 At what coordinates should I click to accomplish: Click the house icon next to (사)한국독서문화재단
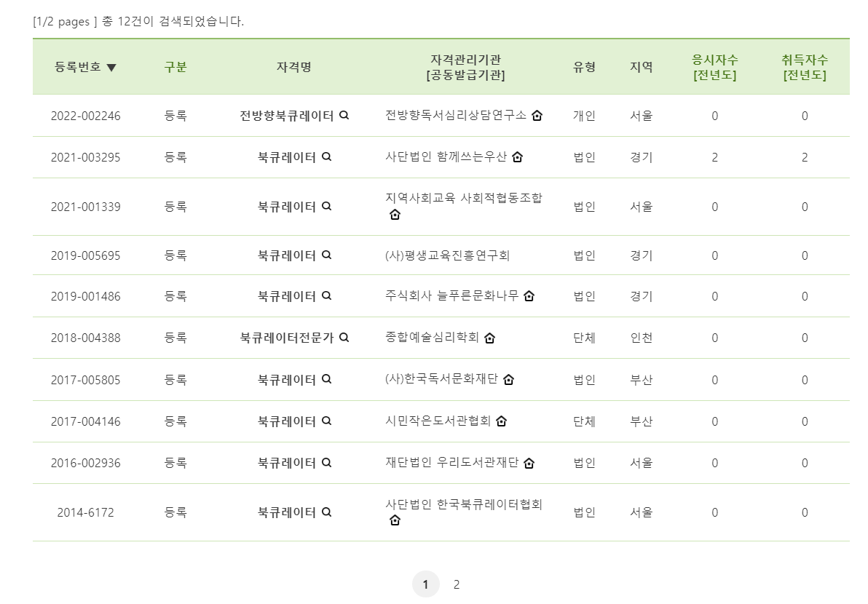coord(509,380)
